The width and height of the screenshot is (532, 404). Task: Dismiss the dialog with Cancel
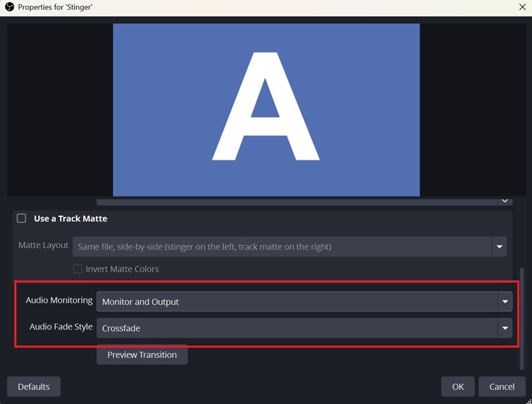502,386
